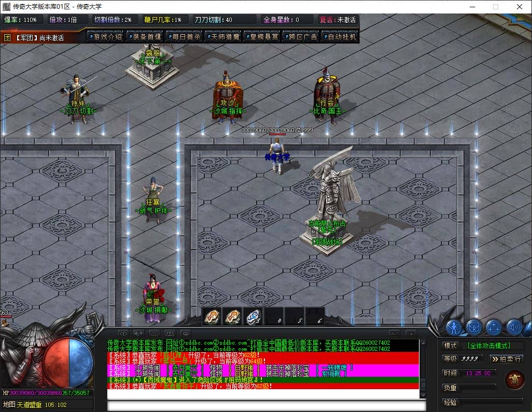This screenshot has height=412, width=532.
Task: Open the 每日首杀 menu
Action: (184, 37)
